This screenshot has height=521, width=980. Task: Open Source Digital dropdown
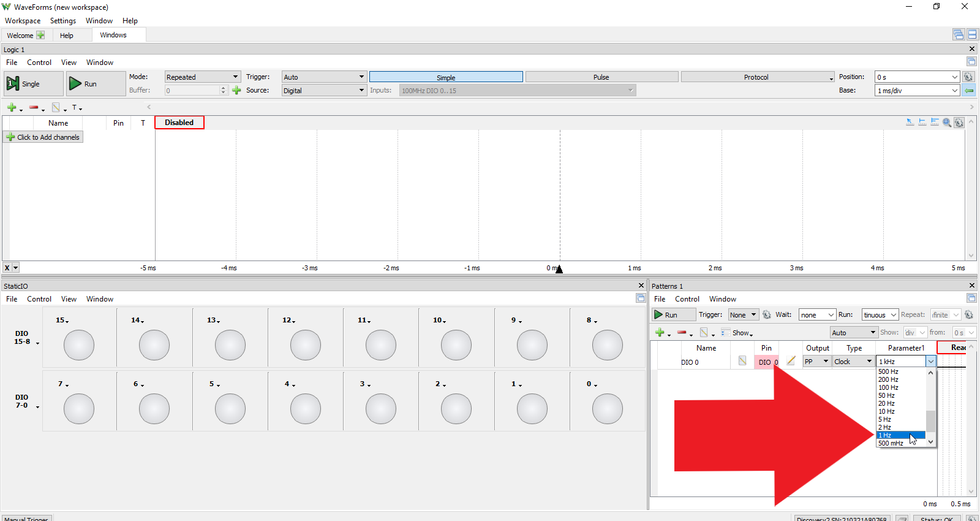(324, 91)
